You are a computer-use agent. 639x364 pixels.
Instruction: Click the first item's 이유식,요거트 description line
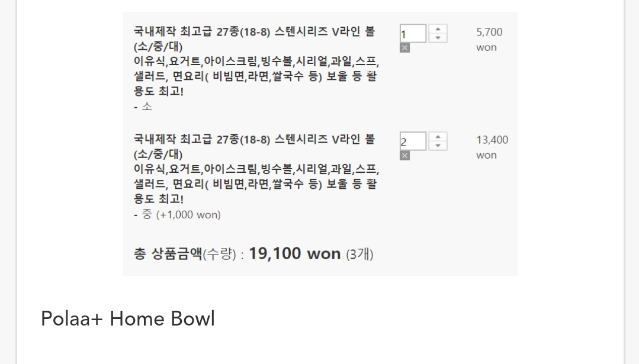(256, 62)
